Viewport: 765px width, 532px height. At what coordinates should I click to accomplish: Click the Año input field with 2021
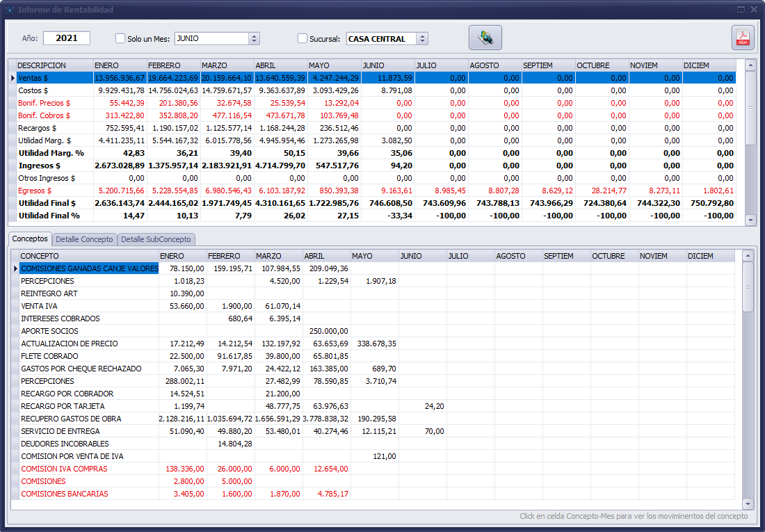click(67, 38)
